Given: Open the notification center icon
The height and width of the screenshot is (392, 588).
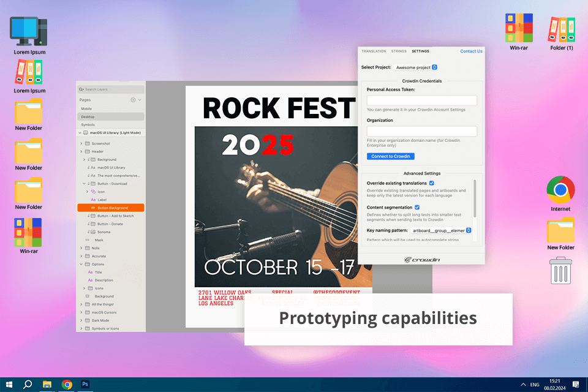Looking at the screenshot, I should coord(576,385).
